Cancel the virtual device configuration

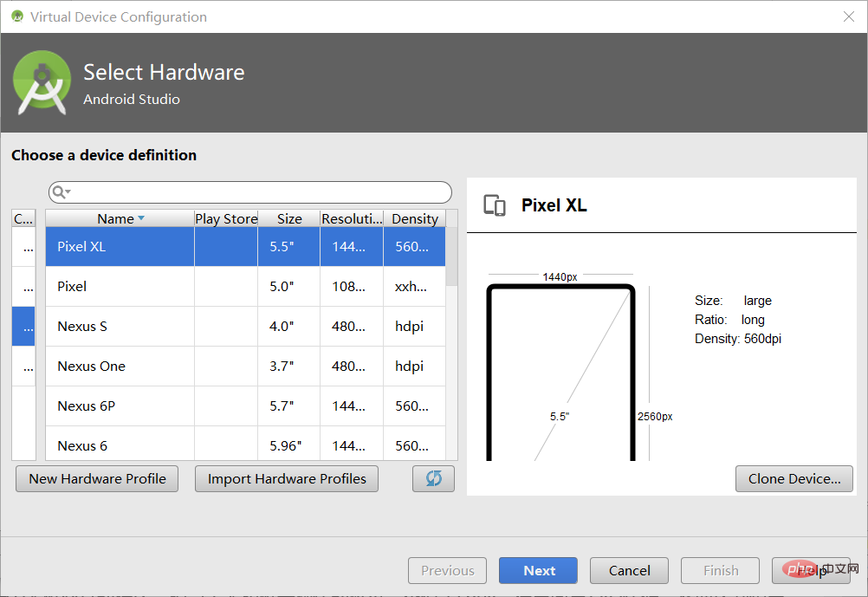(629, 570)
